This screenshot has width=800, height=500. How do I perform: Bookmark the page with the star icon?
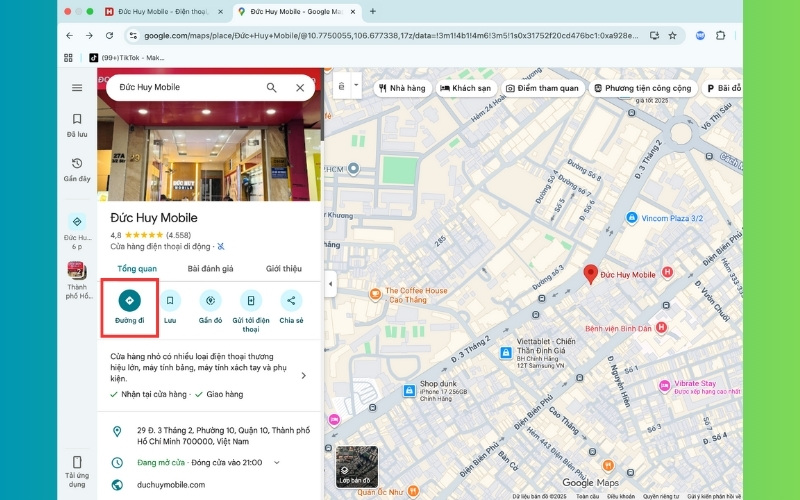pyautogui.click(x=672, y=35)
